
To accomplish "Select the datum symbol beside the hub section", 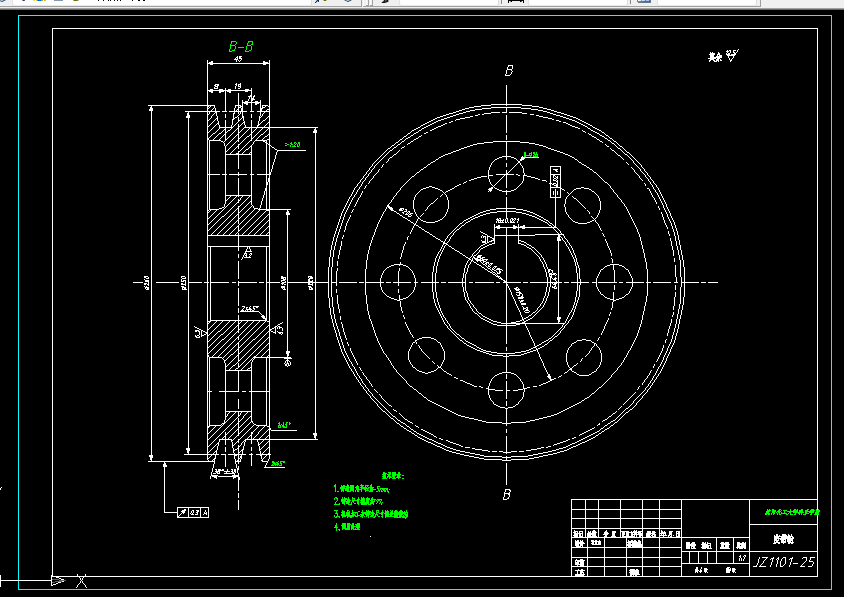I will [287, 361].
